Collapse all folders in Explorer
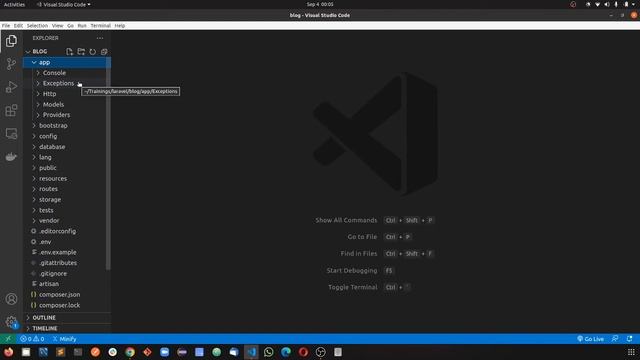The image size is (640, 360). [x=104, y=51]
